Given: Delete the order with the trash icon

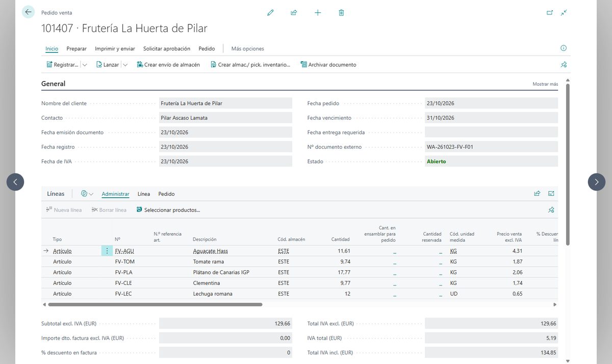Looking at the screenshot, I should [x=341, y=13].
